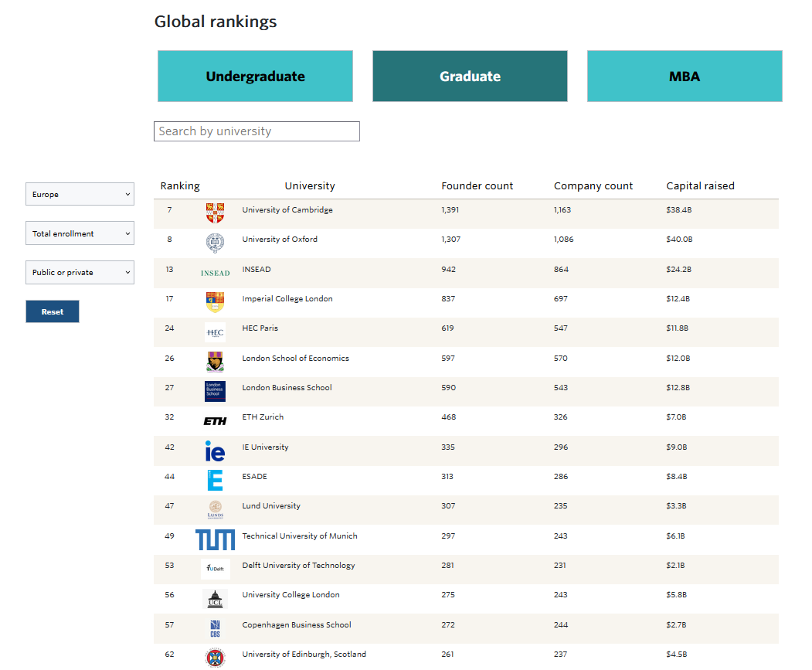The height and width of the screenshot is (670, 812).
Task: Click Delft University of Technology name
Action: [299, 566]
